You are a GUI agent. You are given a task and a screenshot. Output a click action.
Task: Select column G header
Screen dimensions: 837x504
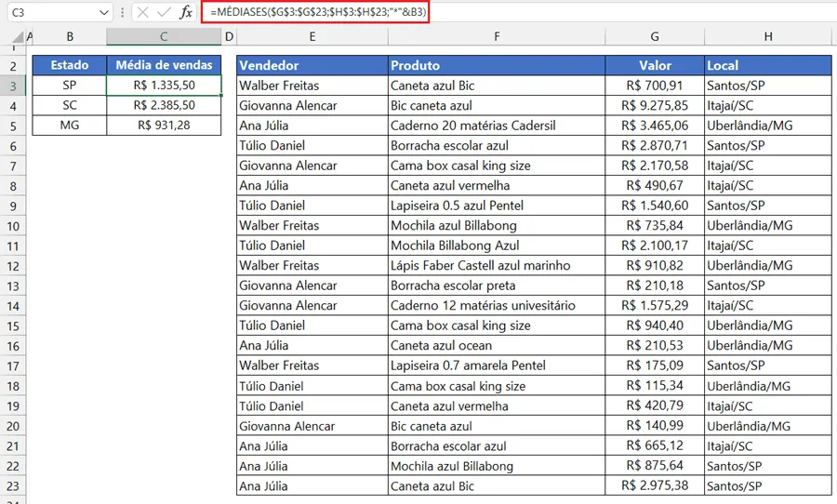pos(655,37)
